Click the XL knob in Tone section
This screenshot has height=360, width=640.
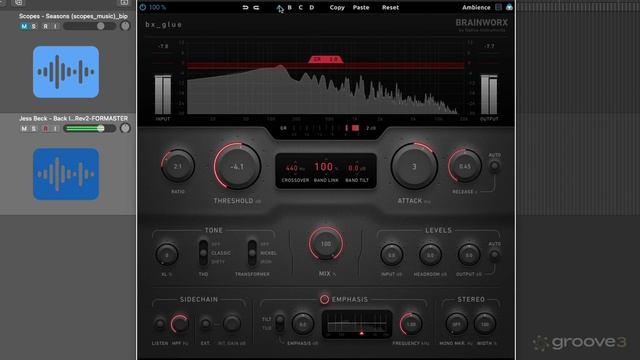[167, 255]
